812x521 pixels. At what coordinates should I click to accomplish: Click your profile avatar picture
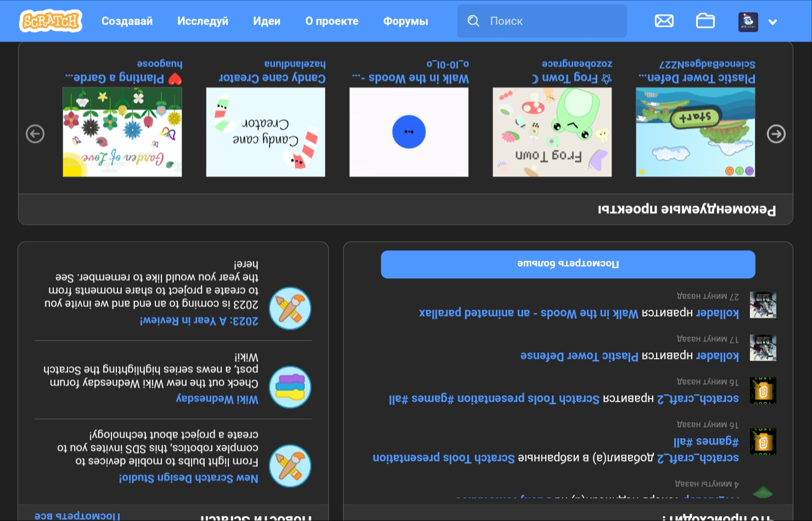[x=748, y=21]
